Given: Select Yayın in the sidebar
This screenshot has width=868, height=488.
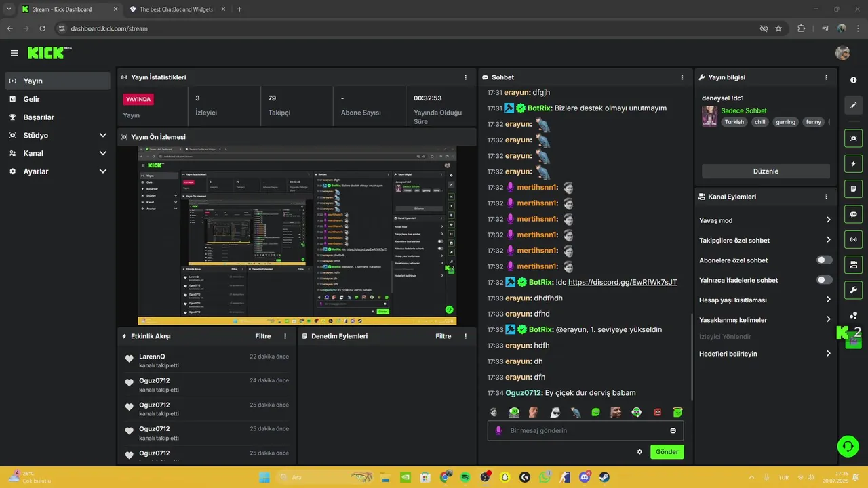Looking at the screenshot, I should (x=58, y=81).
